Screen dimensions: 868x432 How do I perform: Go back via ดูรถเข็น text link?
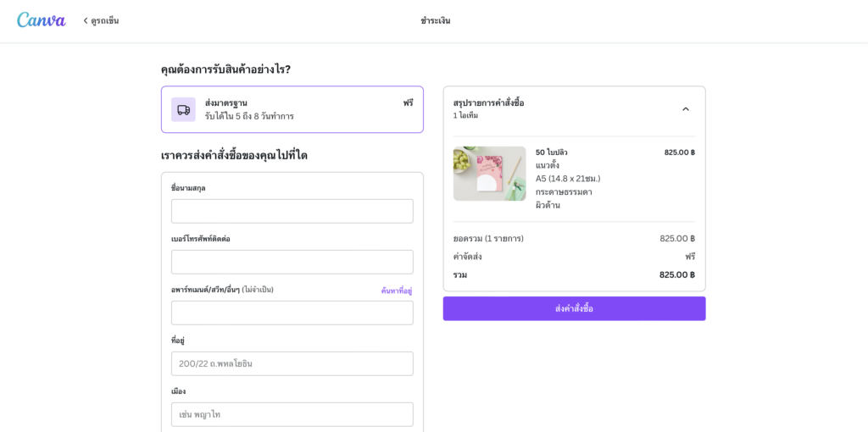(x=104, y=20)
